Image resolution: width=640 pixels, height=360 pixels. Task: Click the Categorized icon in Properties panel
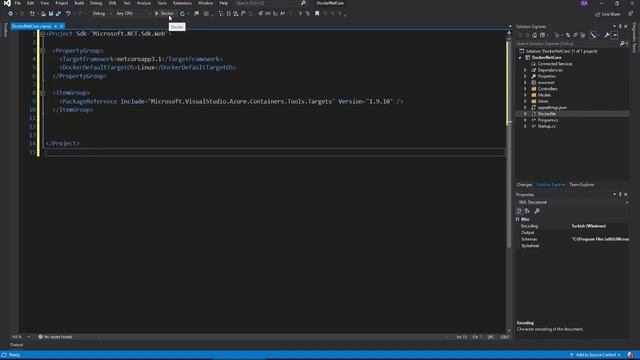click(x=519, y=211)
